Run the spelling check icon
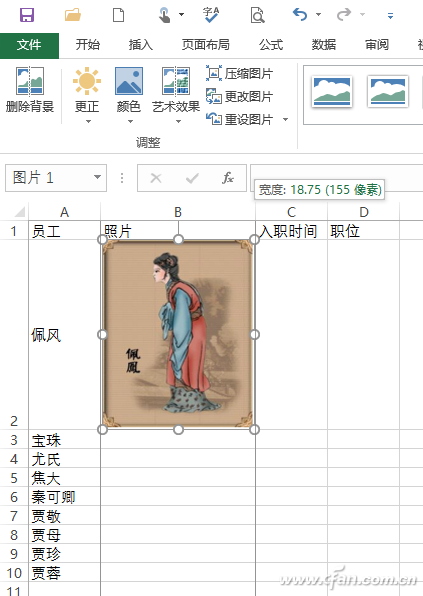 (211, 15)
